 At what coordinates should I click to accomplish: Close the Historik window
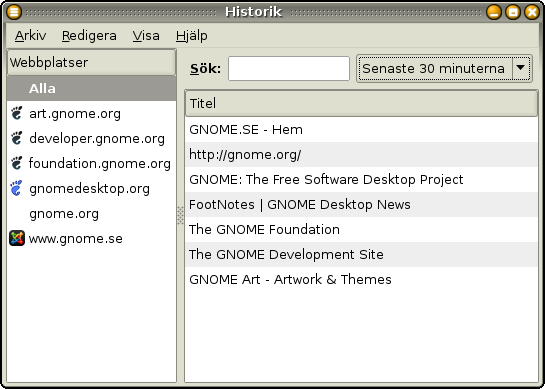tap(532, 12)
